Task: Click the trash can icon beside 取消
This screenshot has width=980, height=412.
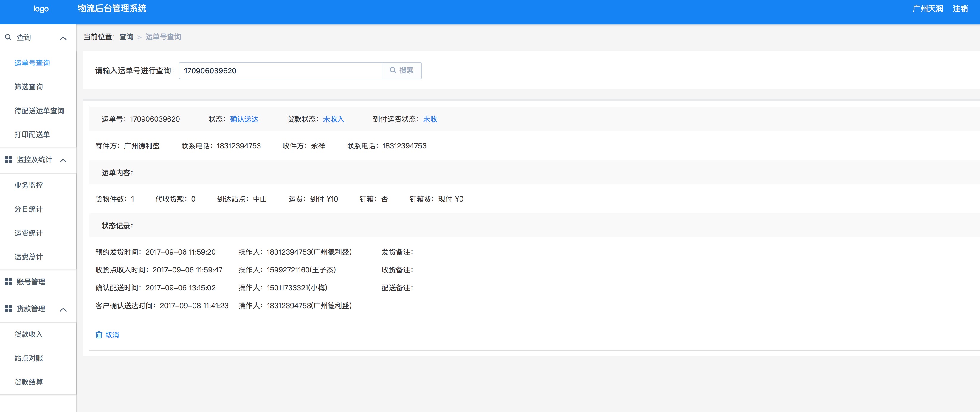Action: 99,335
